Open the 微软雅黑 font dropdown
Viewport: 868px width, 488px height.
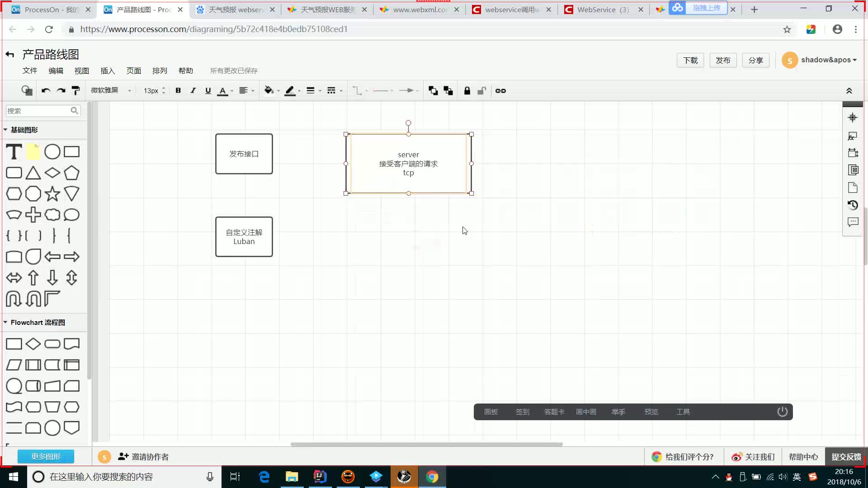pos(111,91)
